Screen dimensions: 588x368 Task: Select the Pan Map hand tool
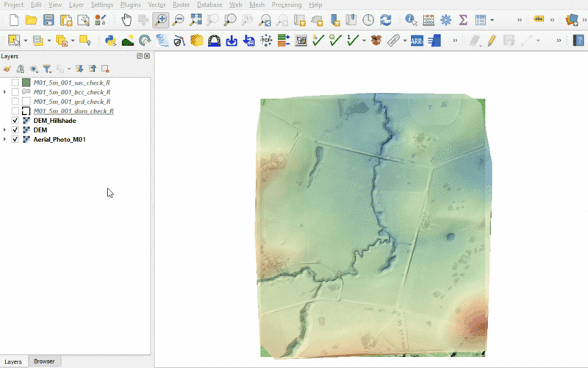(x=126, y=20)
